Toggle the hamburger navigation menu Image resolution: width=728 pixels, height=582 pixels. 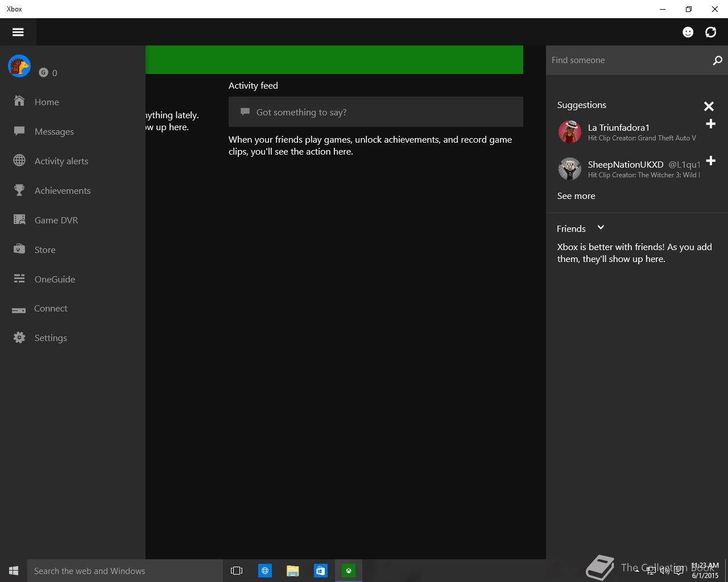coord(18,32)
